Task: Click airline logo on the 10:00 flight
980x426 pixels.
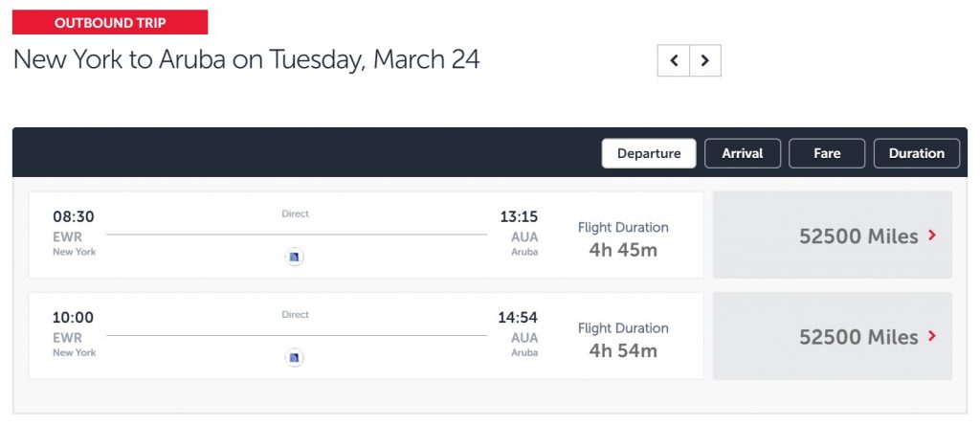Action: 295,357
